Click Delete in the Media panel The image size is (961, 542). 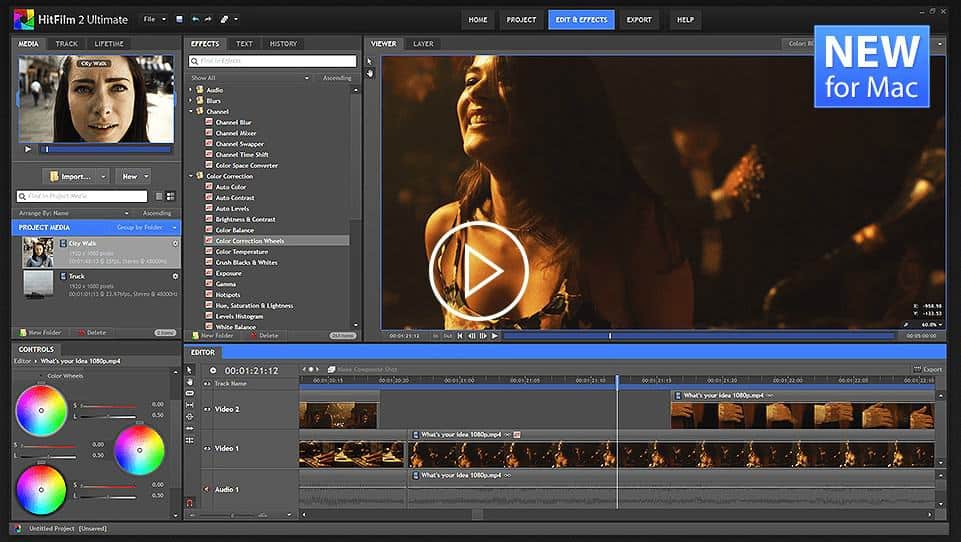(91, 332)
